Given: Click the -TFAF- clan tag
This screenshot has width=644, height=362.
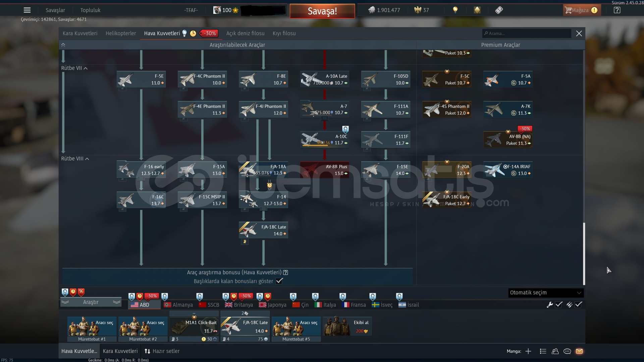Looking at the screenshot, I should [x=191, y=10].
